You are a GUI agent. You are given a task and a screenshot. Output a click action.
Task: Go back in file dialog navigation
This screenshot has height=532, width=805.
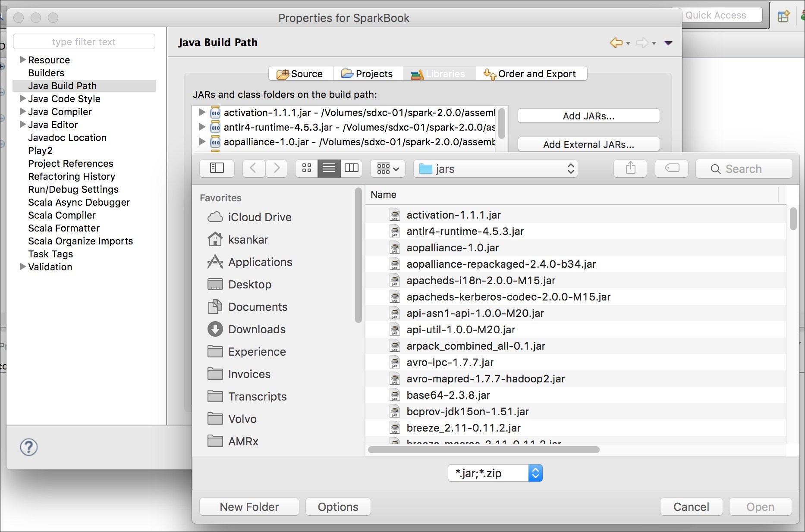point(254,168)
